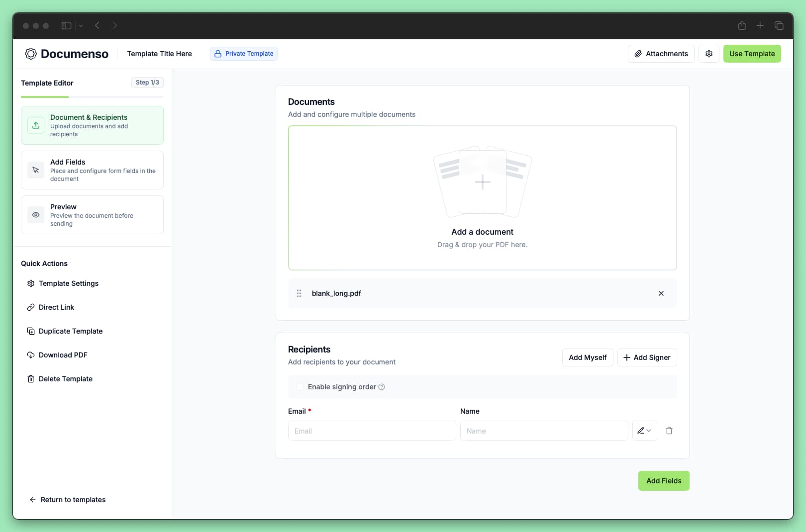The image size is (806, 532).
Task: Delete the recipient row with trash icon
Action: point(669,431)
